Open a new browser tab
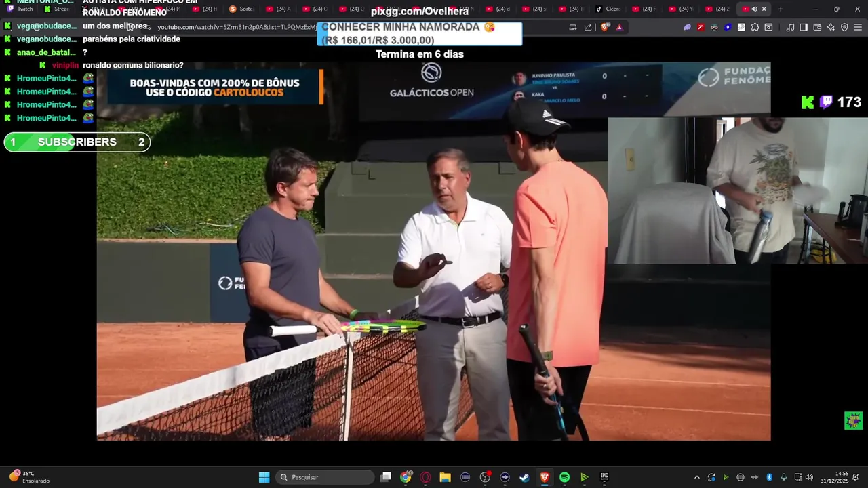The height and width of the screenshot is (488, 868). click(x=781, y=9)
